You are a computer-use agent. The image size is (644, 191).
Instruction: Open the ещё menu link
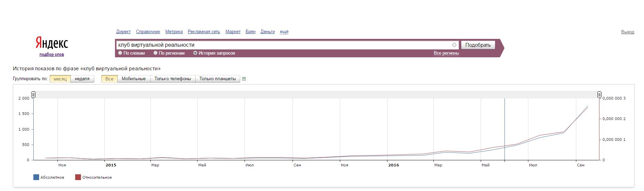(284, 32)
